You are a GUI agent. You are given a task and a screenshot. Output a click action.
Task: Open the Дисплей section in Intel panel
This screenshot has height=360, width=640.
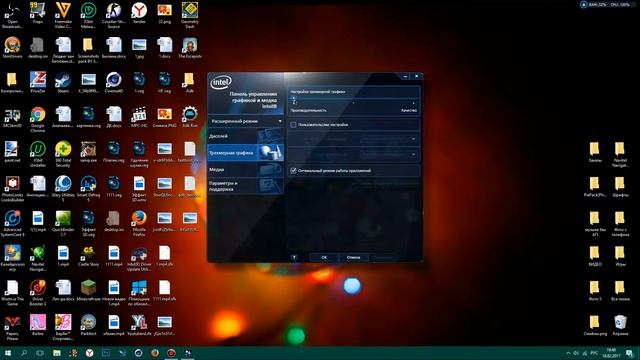(245, 136)
